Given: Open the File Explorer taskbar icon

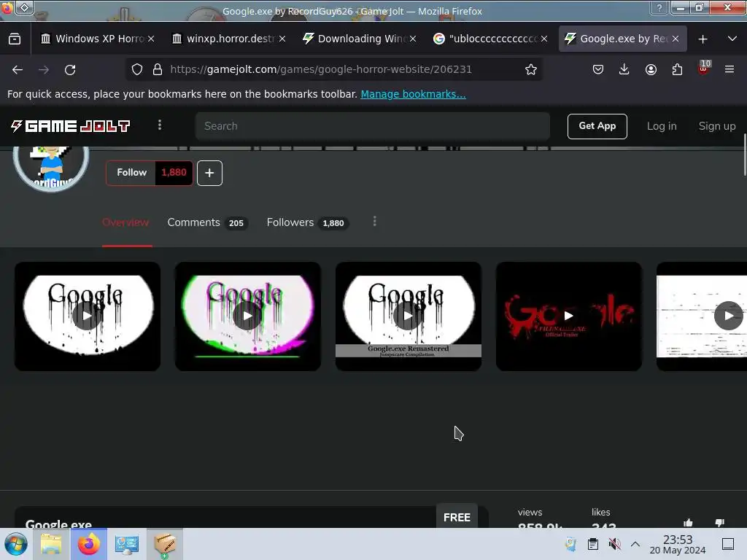Looking at the screenshot, I should click(51, 544).
